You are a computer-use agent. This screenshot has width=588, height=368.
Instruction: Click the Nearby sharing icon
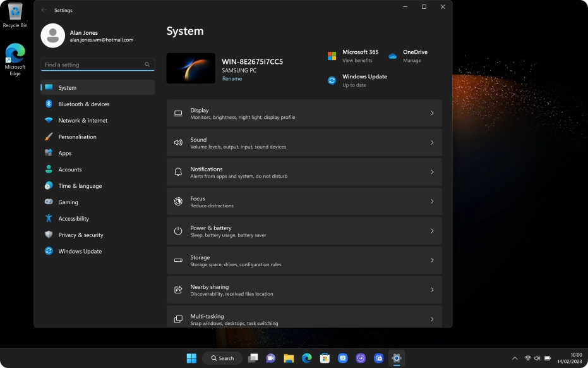pos(177,289)
